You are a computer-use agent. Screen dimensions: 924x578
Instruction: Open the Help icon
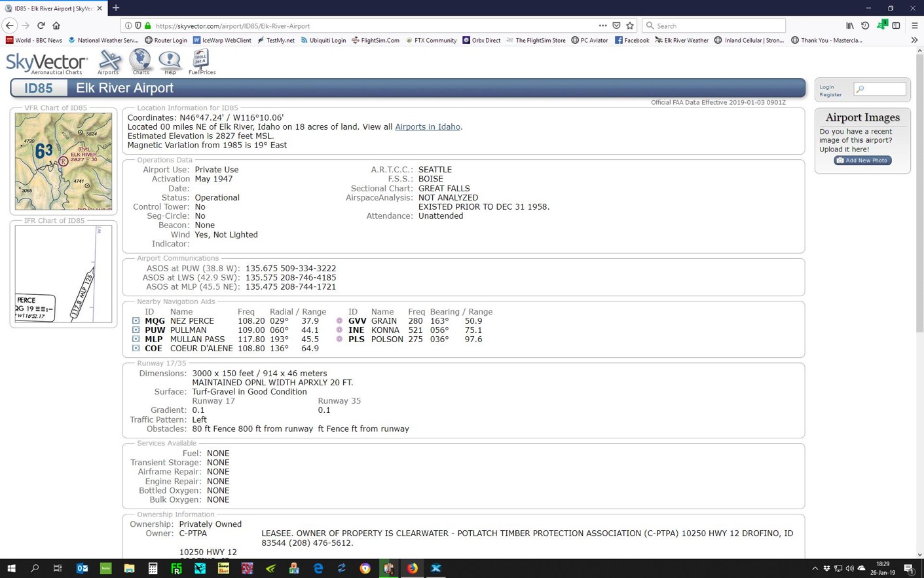point(170,62)
